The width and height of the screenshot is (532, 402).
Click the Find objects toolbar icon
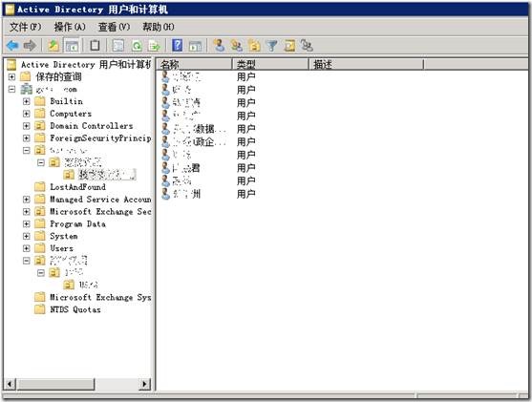pyautogui.click(x=289, y=46)
